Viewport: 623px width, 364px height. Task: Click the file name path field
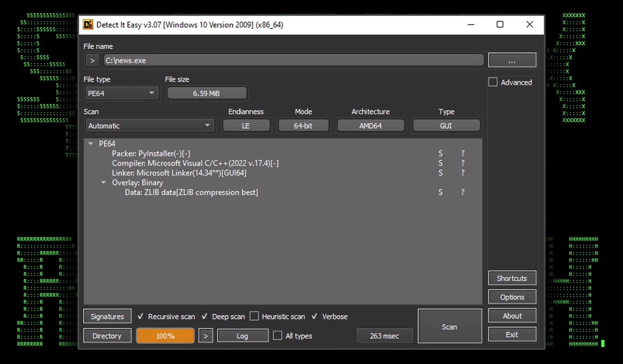point(293,60)
